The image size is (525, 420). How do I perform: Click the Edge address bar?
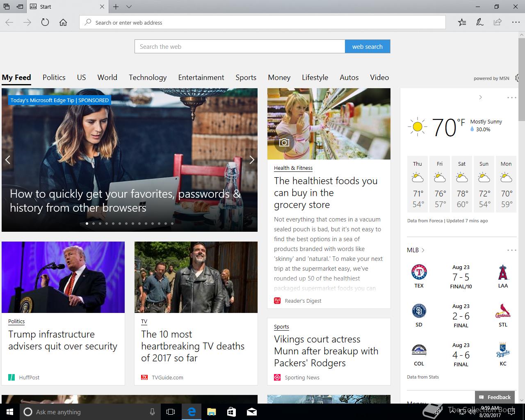coord(262,23)
